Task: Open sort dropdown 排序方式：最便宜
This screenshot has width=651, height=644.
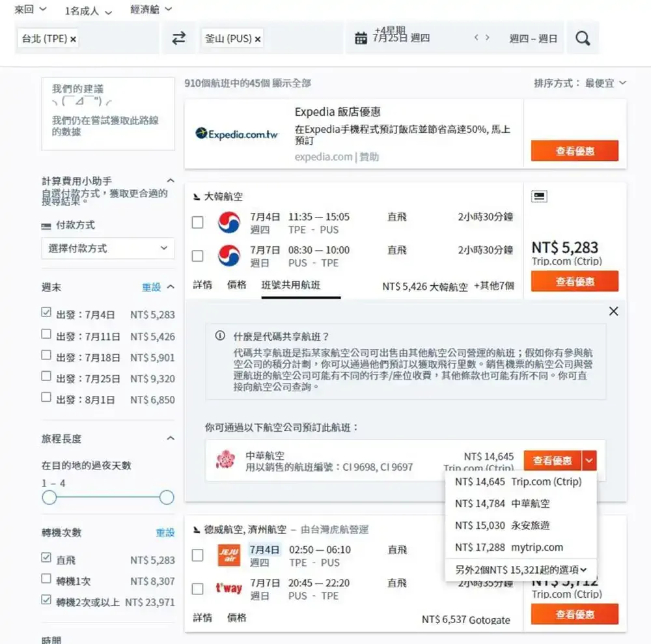Action: [579, 83]
